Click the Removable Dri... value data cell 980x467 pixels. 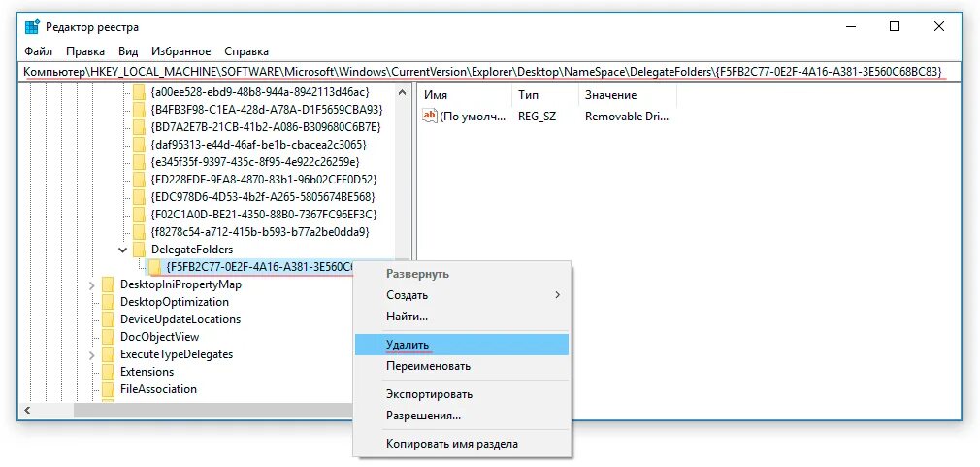[x=627, y=117]
